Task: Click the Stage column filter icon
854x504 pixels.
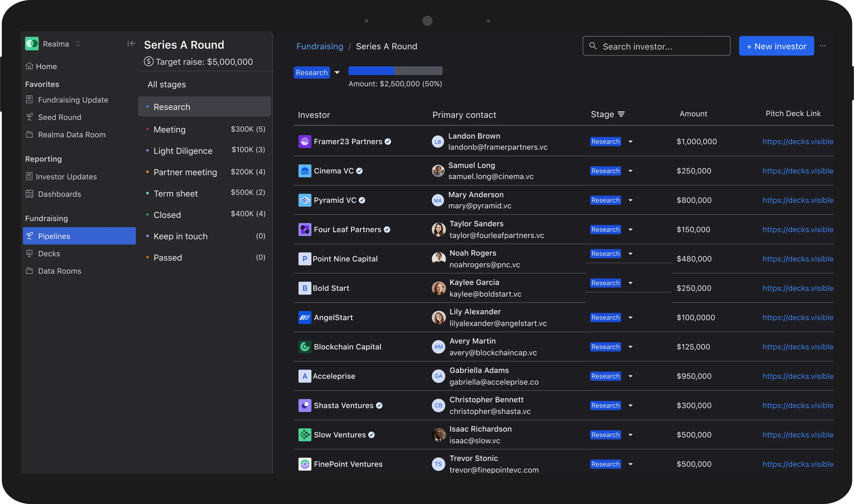Action: (x=621, y=114)
